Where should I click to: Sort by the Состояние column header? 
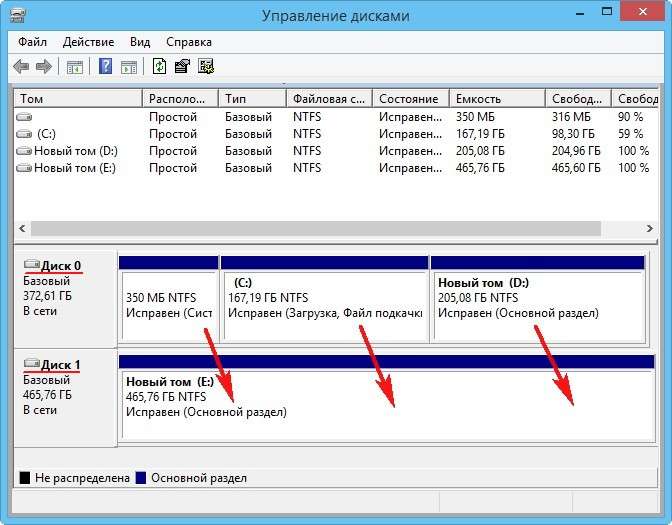[408, 99]
